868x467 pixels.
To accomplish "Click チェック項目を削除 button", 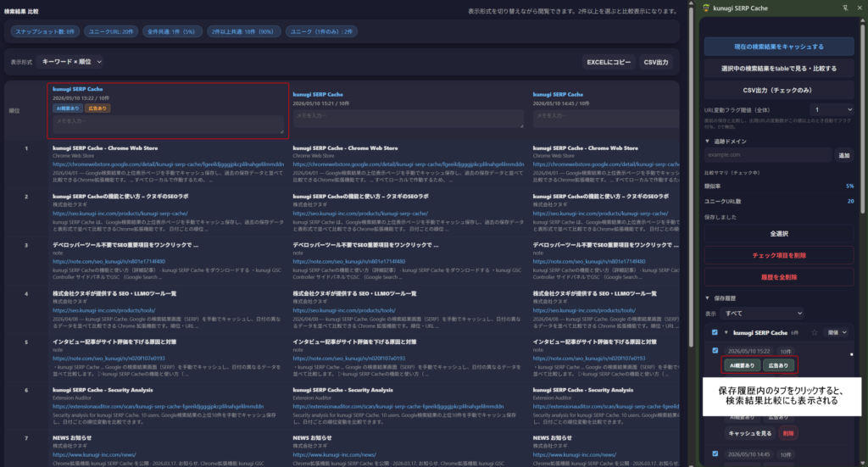I will 779,256.
